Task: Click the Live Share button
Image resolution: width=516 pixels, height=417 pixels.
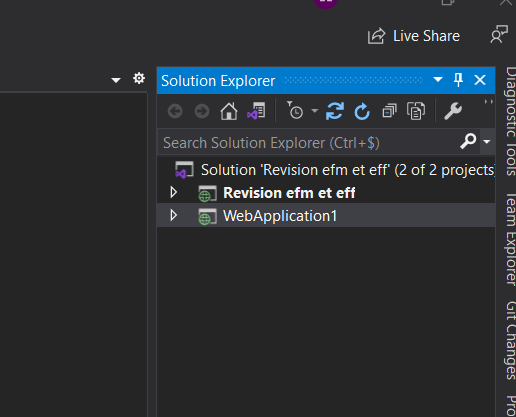Action: (x=414, y=36)
